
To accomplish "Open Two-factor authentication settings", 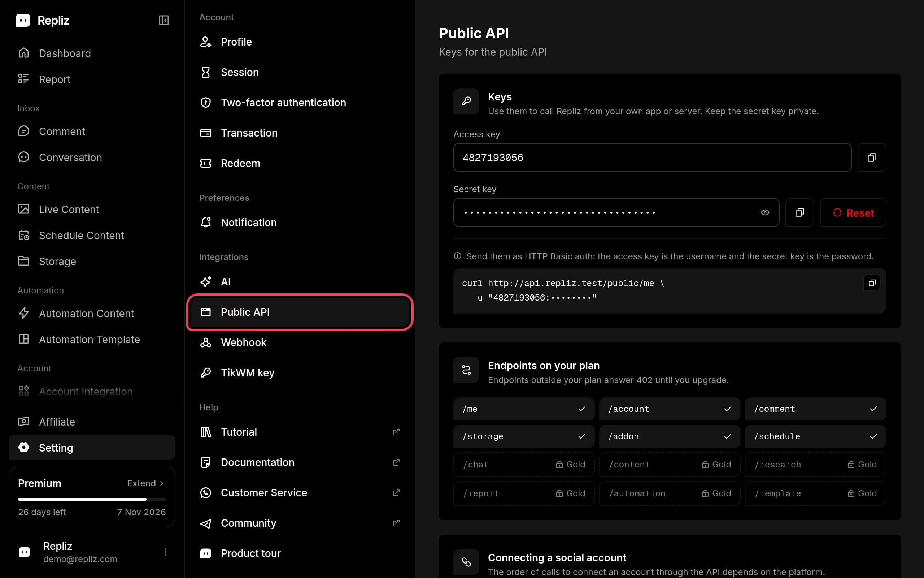I will pyautogui.click(x=300, y=103).
